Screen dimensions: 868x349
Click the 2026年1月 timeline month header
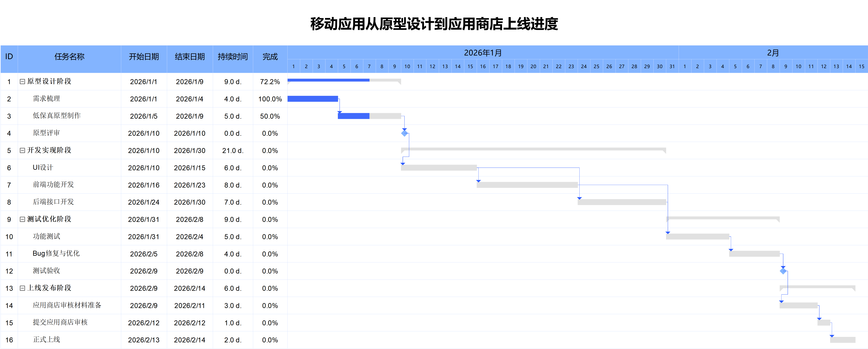tap(483, 53)
